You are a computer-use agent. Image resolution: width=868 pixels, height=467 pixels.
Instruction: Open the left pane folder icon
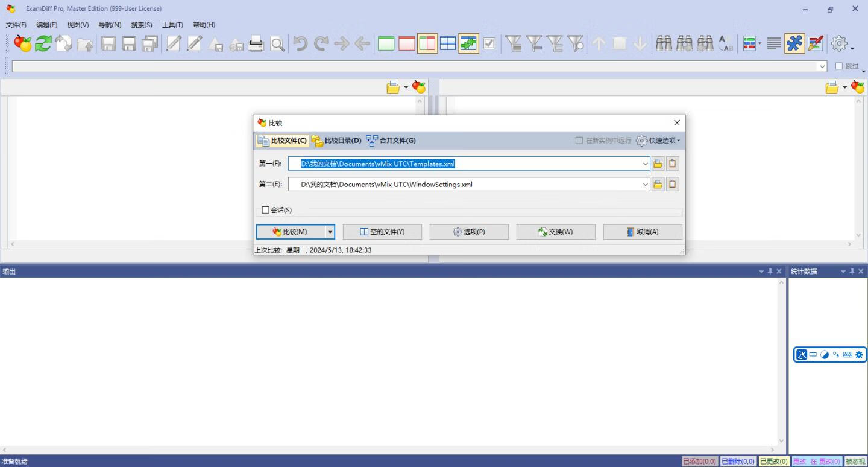click(393, 87)
